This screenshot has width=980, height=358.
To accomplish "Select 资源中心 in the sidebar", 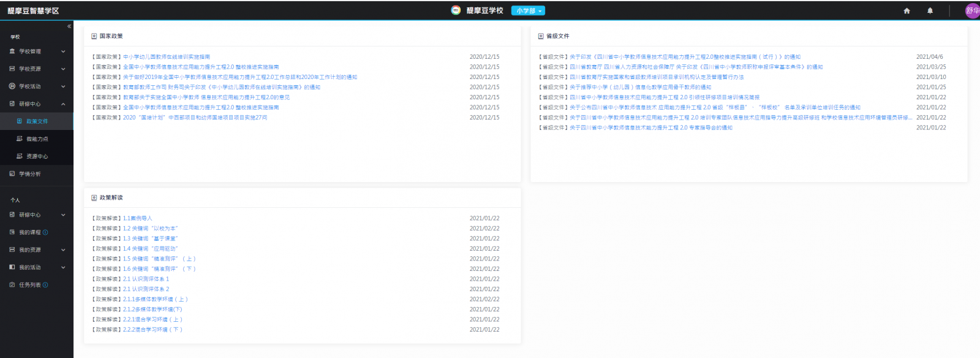I will click(x=37, y=156).
